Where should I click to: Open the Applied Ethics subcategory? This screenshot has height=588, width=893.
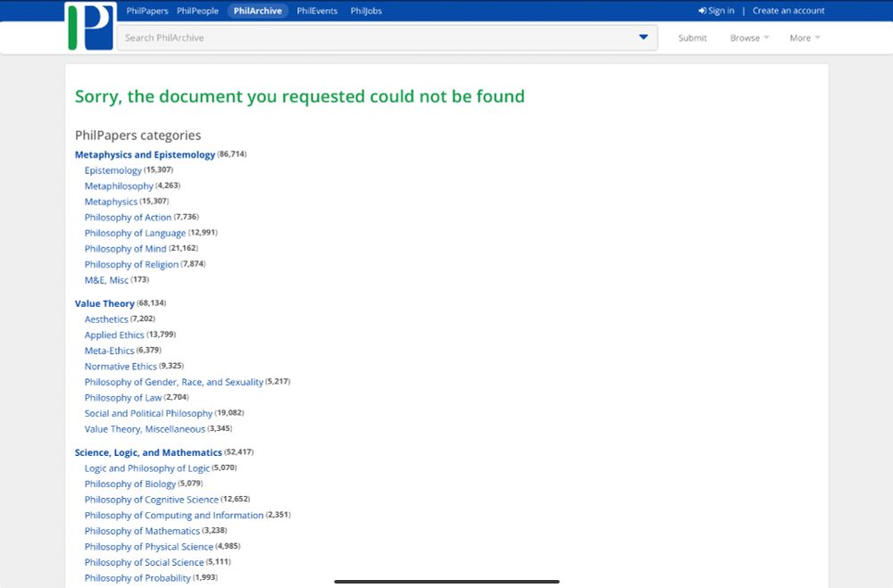tap(114, 335)
